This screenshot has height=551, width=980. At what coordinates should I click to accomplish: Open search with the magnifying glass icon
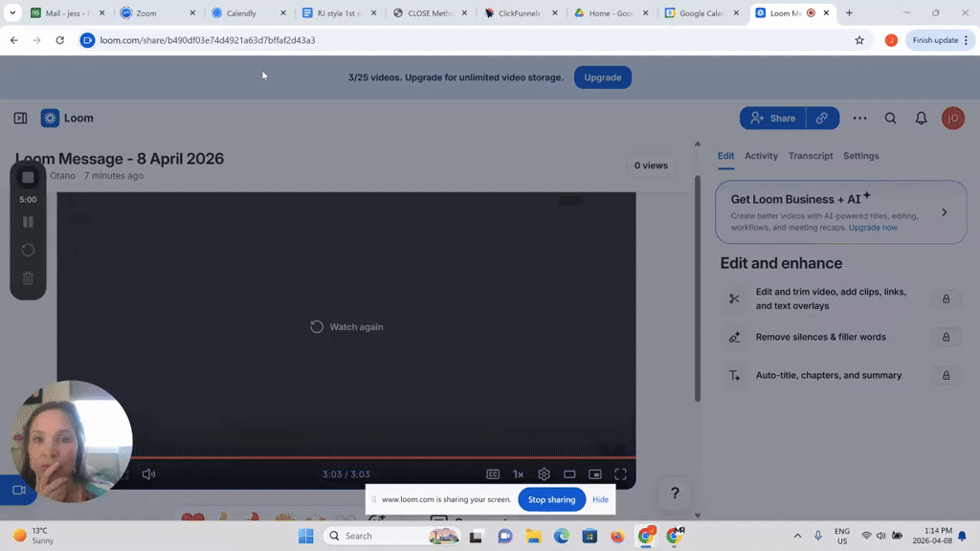[x=890, y=118]
